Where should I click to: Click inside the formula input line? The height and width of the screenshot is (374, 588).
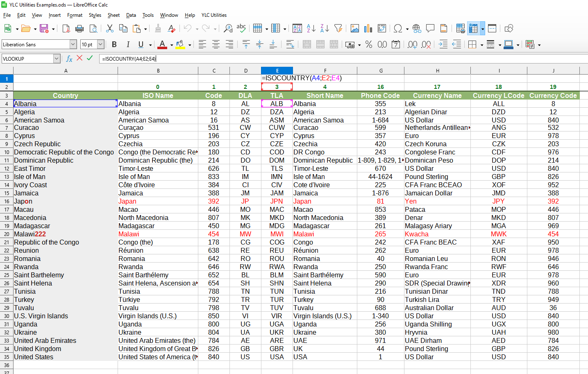coord(328,59)
